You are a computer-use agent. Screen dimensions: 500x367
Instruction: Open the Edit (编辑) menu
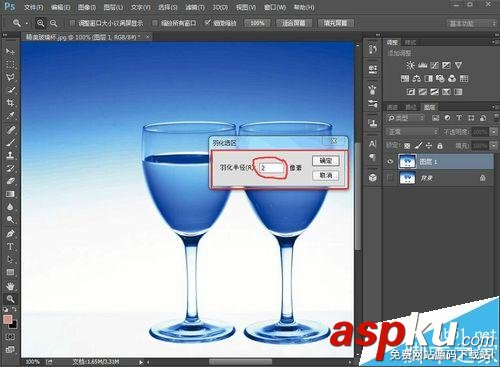(60, 7)
